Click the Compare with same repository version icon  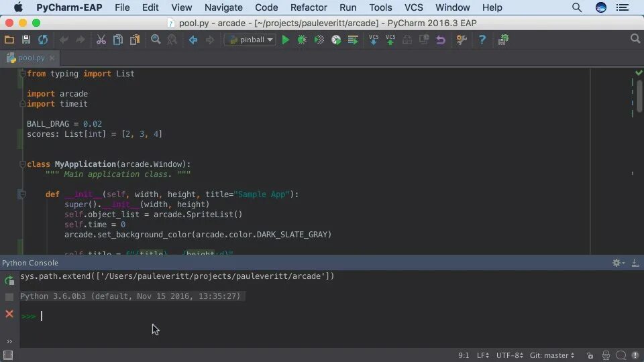pos(407,40)
